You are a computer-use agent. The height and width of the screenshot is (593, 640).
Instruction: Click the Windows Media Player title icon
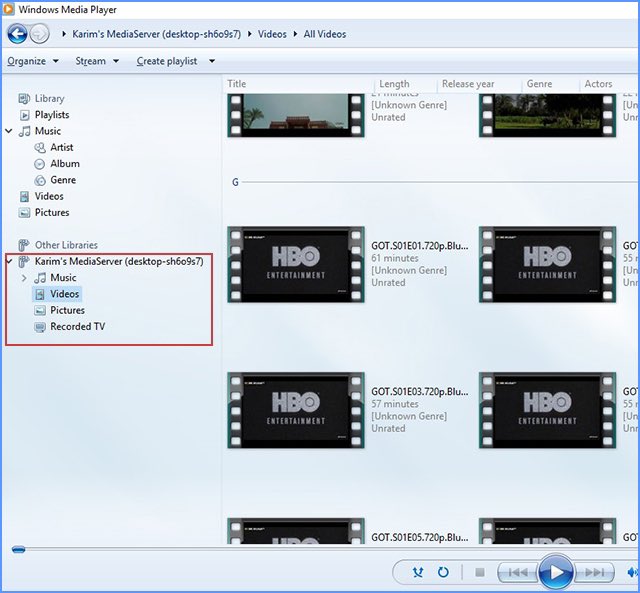coord(8,9)
